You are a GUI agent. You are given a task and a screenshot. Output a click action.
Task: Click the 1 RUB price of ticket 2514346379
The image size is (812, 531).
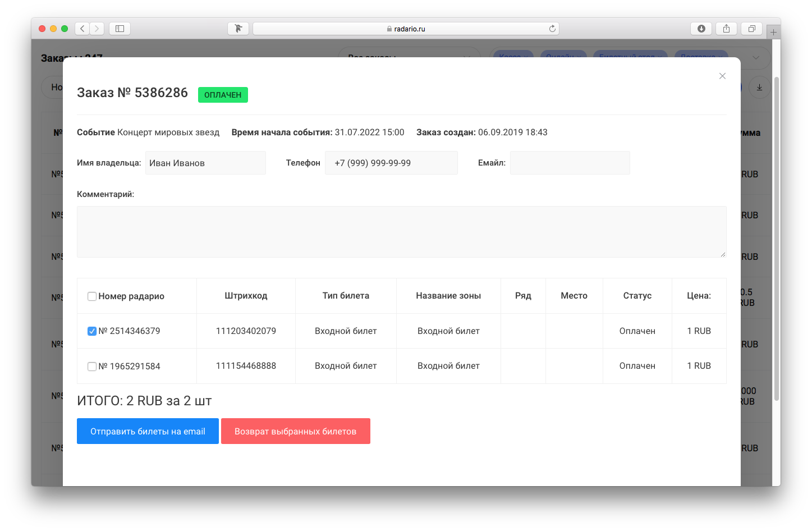tap(699, 331)
